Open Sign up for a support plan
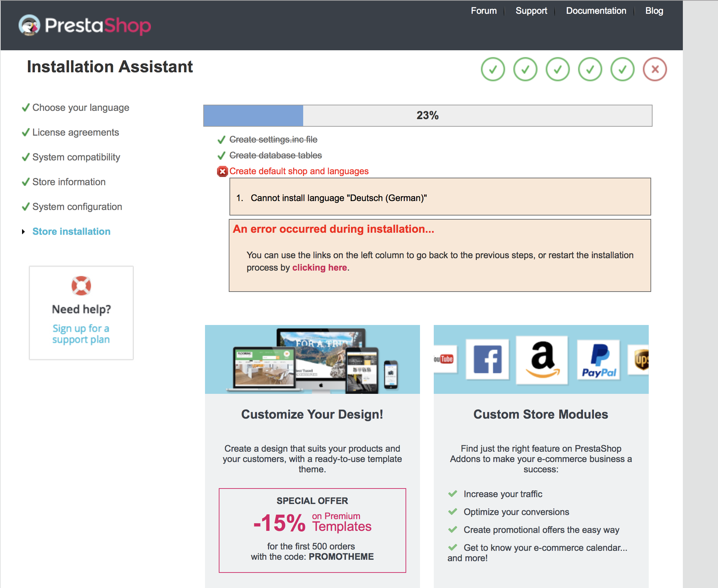This screenshot has height=588, width=718. coord(81,334)
